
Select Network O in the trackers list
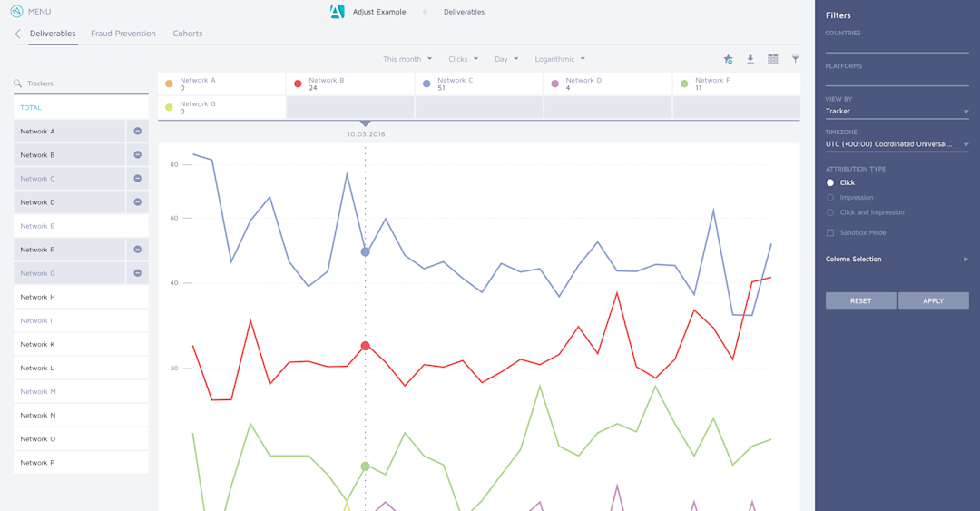click(82, 439)
